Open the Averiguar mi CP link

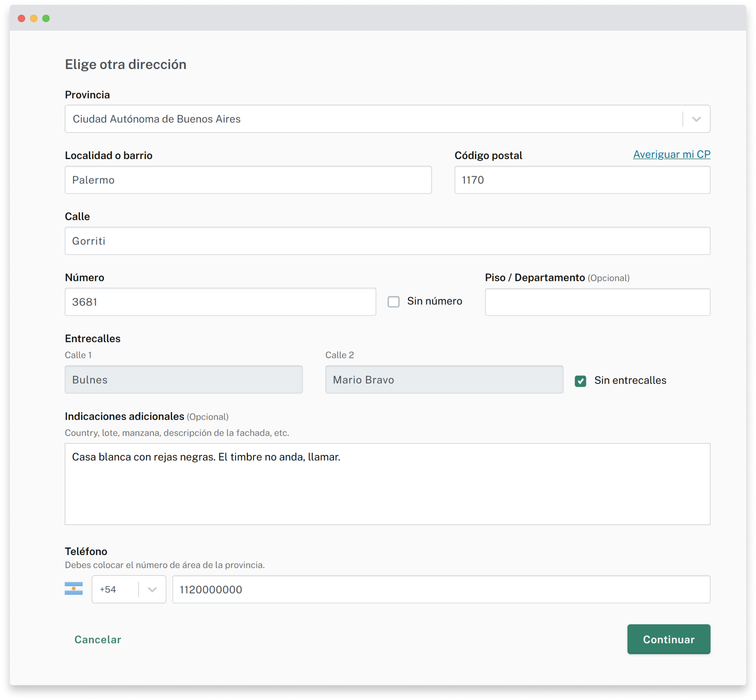pyautogui.click(x=671, y=154)
